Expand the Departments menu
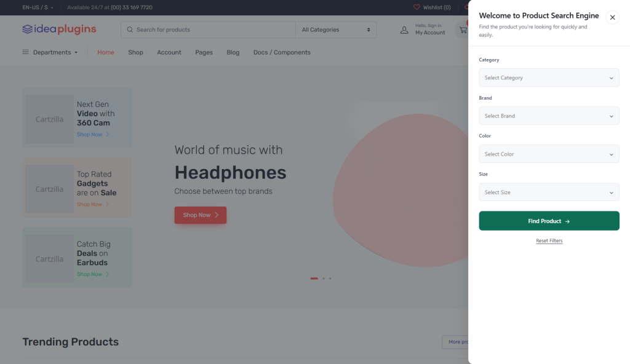Viewport: 630px width, 364px height. (50, 52)
